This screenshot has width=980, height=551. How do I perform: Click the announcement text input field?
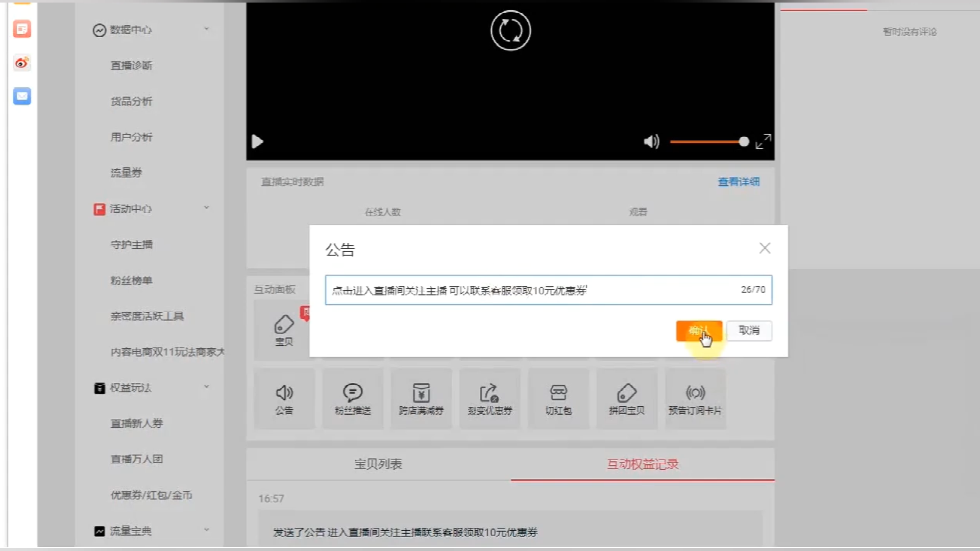(548, 290)
